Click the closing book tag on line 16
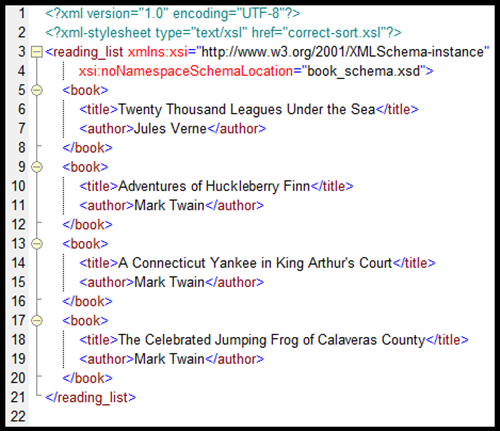This screenshot has width=500, height=431. 87,301
